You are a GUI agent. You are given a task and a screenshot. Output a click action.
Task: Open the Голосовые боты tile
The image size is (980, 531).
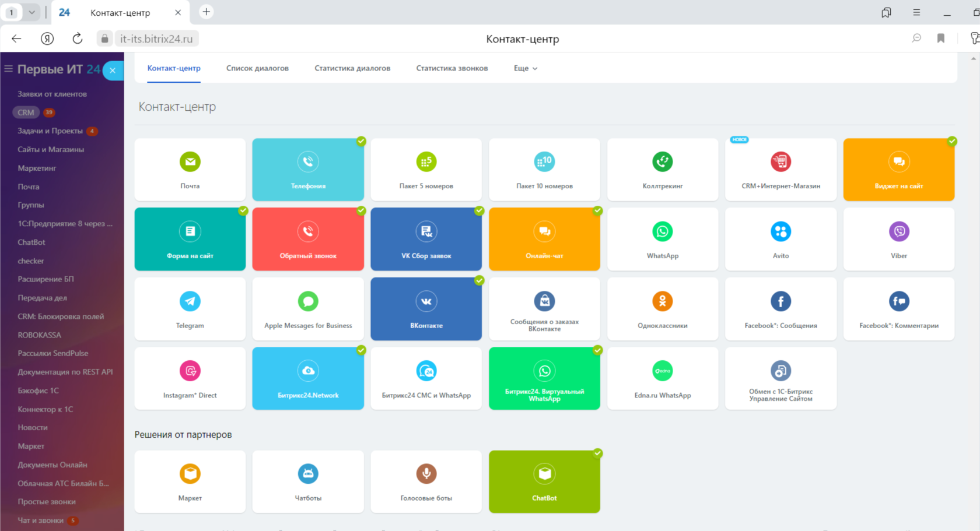426,481
